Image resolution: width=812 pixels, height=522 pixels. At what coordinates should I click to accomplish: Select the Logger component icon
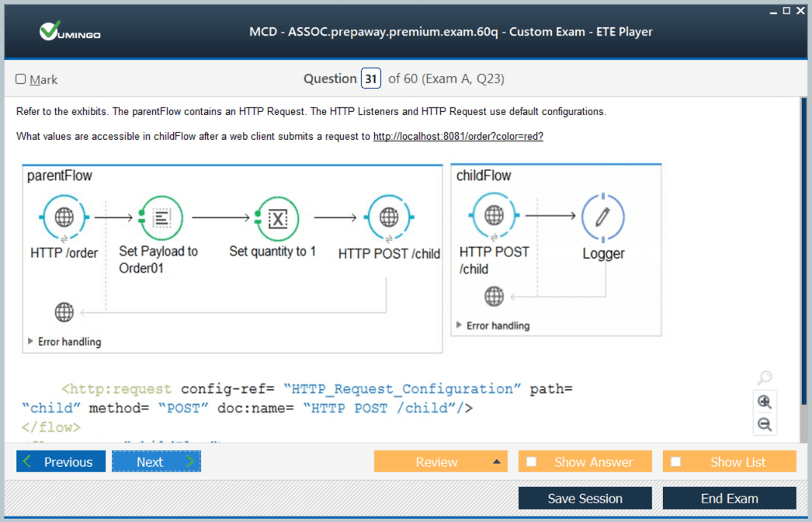[x=602, y=217]
